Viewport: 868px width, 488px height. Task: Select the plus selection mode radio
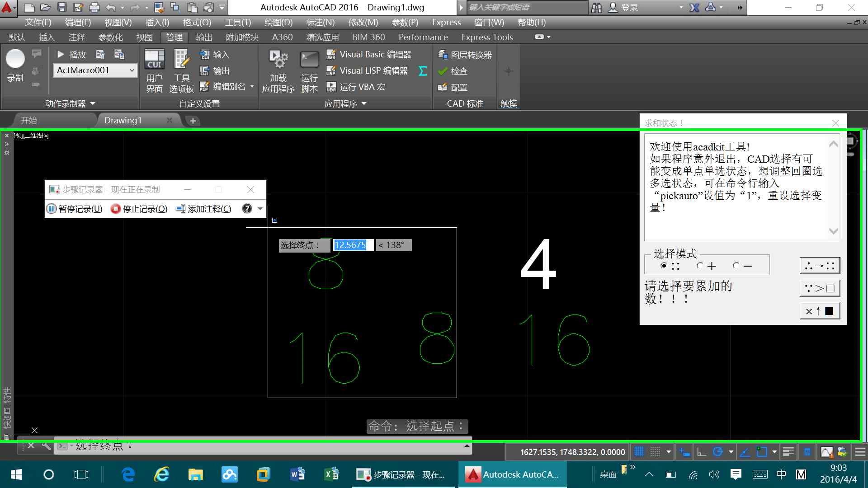tap(700, 266)
